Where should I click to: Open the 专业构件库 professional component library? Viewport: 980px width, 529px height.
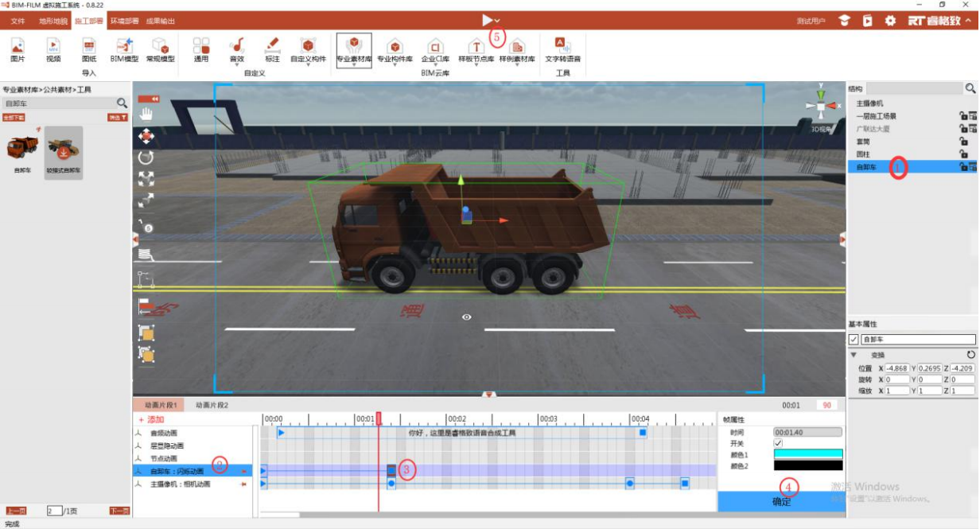pyautogui.click(x=395, y=50)
